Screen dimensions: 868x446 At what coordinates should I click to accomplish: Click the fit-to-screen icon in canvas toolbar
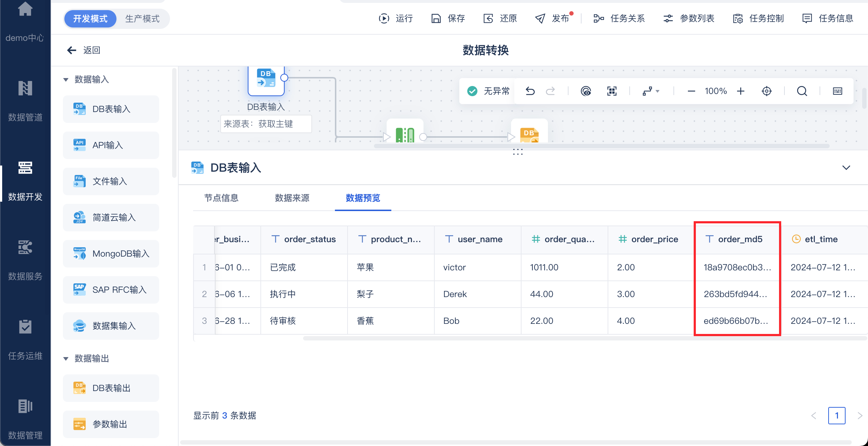tap(612, 91)
